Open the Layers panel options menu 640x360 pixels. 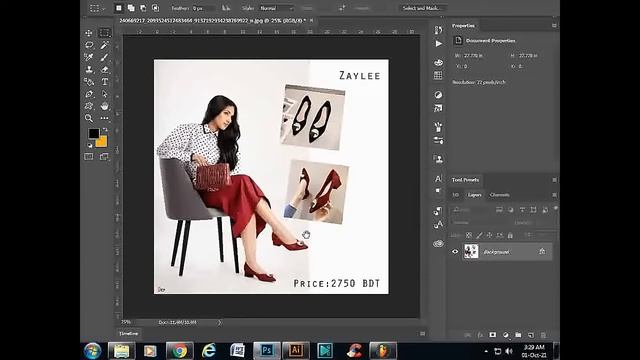coord(554,195)
